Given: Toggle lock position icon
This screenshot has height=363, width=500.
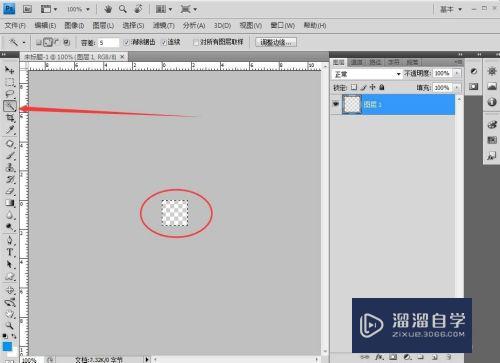Looking at the screenshot, I should pos(372,87).
